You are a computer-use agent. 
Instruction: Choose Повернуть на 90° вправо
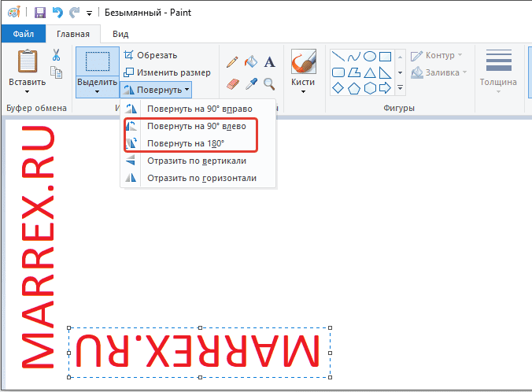[x=198, y=109]
